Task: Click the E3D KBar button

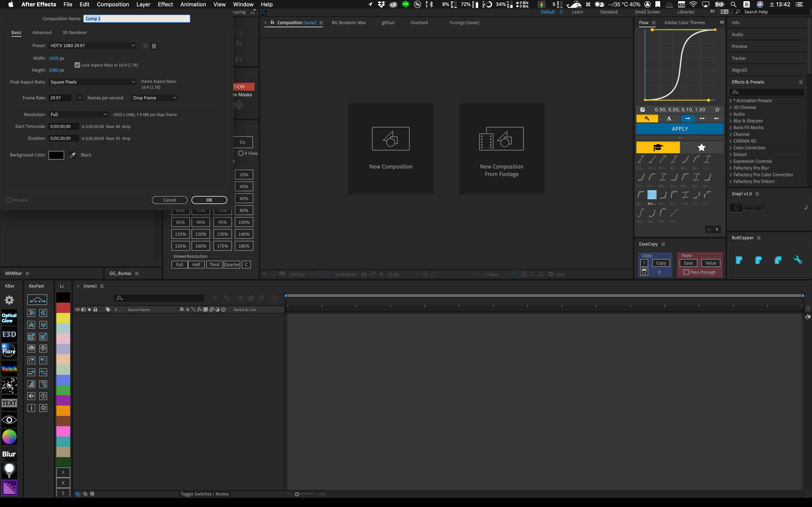Action: coord(9,334)
